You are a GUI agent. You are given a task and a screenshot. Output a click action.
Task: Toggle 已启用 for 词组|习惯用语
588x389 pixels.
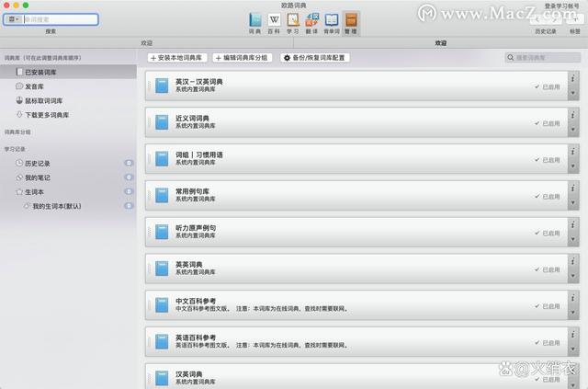click(x=548, y=160)
